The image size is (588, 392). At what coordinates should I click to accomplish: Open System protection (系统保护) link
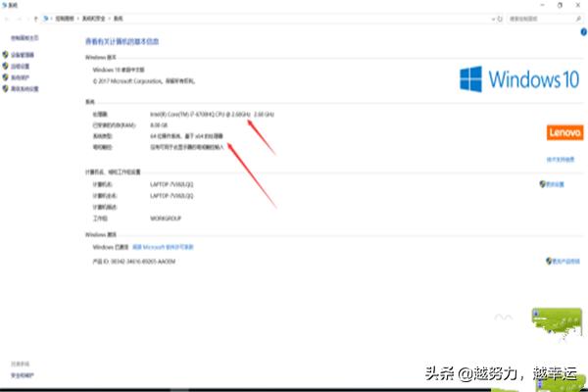[22, 77]
